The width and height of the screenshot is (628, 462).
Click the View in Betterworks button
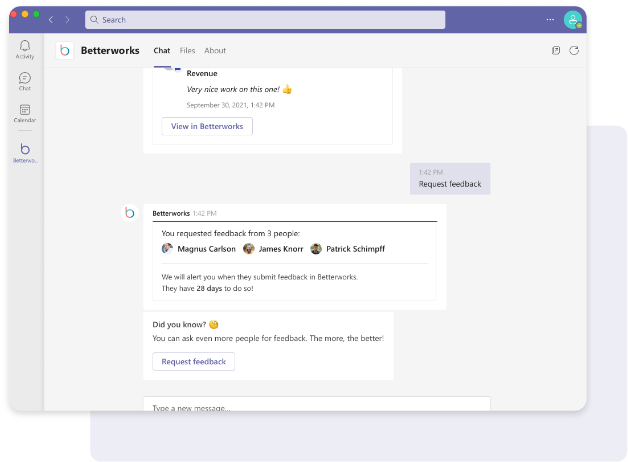tap(207, 126)
